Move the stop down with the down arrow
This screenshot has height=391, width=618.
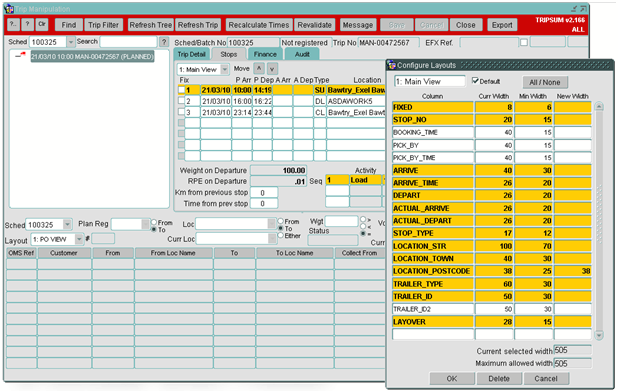(272, 69)
